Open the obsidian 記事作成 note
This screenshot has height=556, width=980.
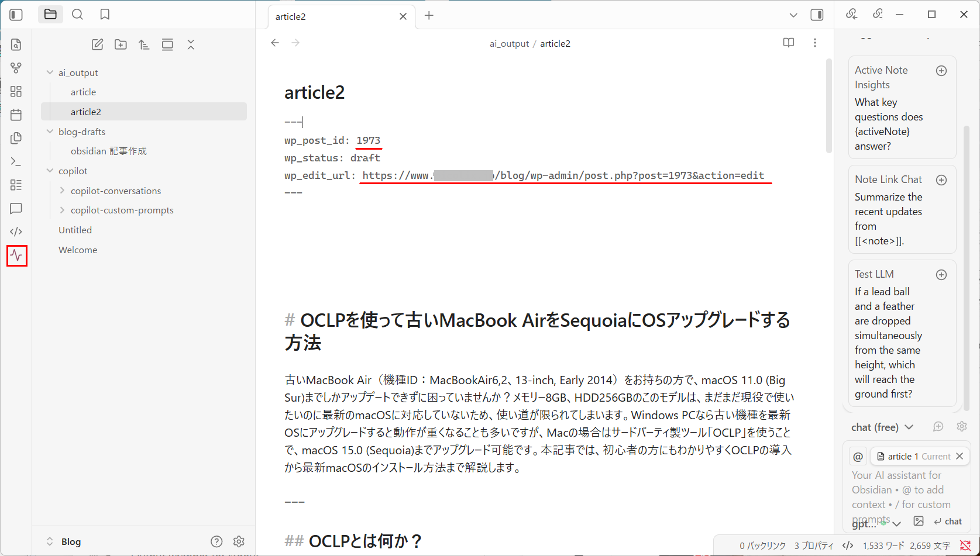point(109,151)
